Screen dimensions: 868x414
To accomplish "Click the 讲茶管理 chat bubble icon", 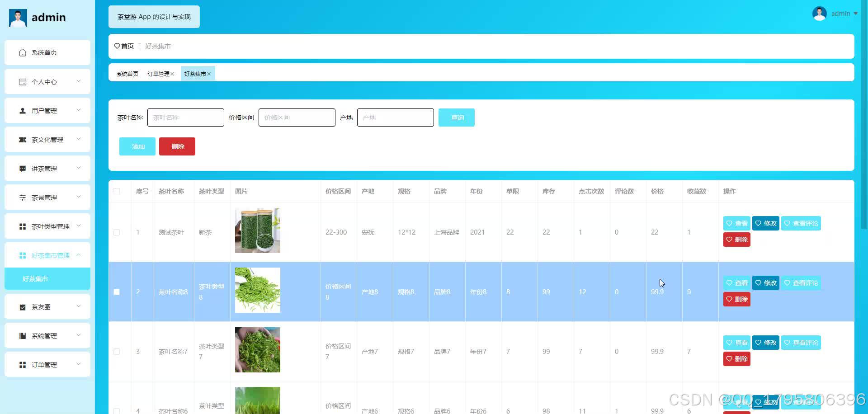I will (23, 169).
